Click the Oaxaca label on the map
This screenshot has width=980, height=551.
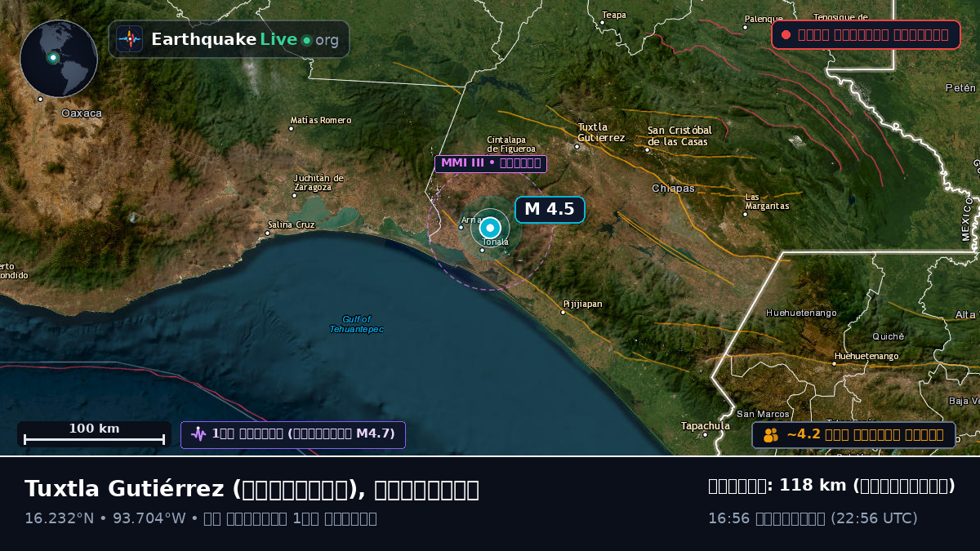pos(82,113)
